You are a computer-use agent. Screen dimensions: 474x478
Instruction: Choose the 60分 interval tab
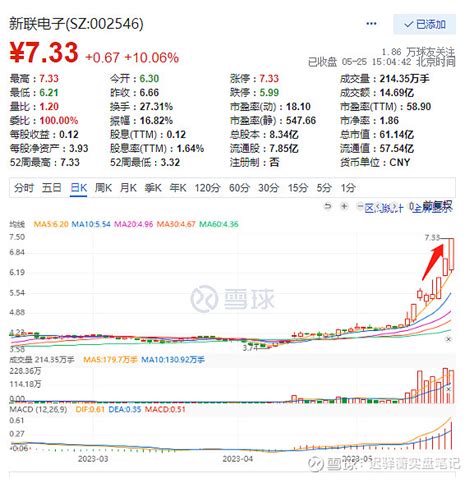tap(239, 188)
